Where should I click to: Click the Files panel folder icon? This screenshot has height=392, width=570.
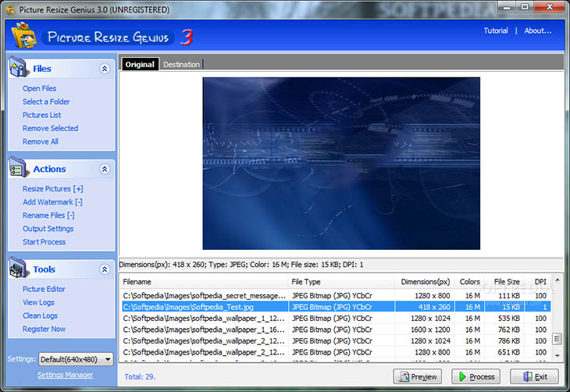[x=18, y=67]
